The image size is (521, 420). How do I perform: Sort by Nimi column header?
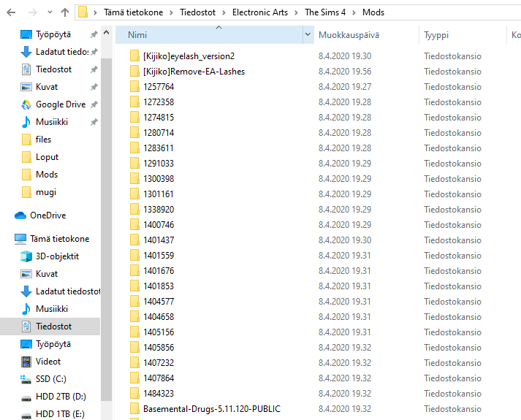[x=209, y=35]
